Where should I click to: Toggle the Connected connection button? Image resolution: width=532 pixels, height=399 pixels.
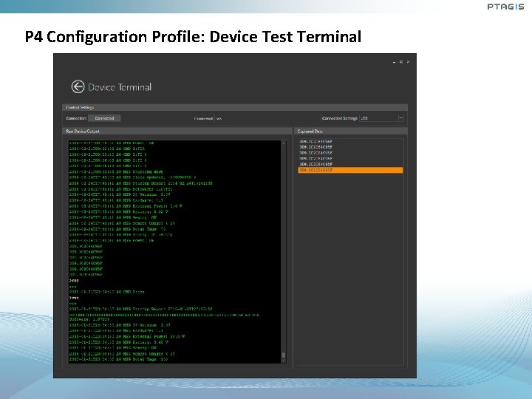tap(104, 118)
